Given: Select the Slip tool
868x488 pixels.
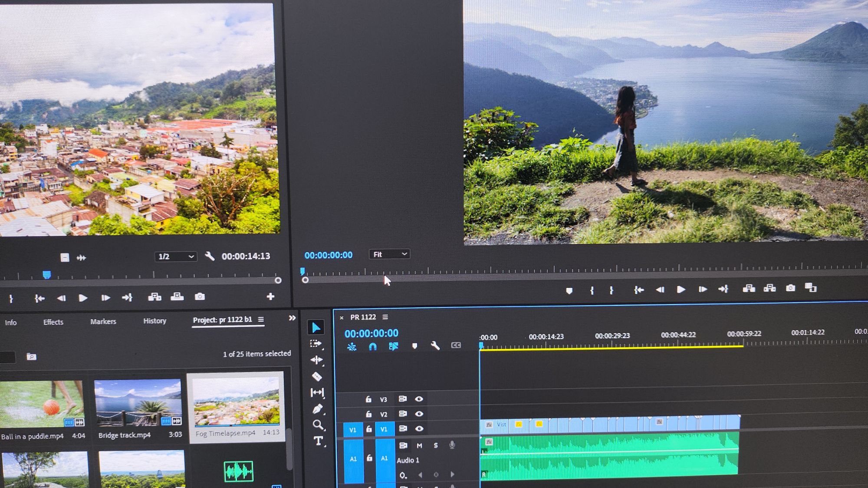Looking at the screenshot, I should tap(317, 392).
